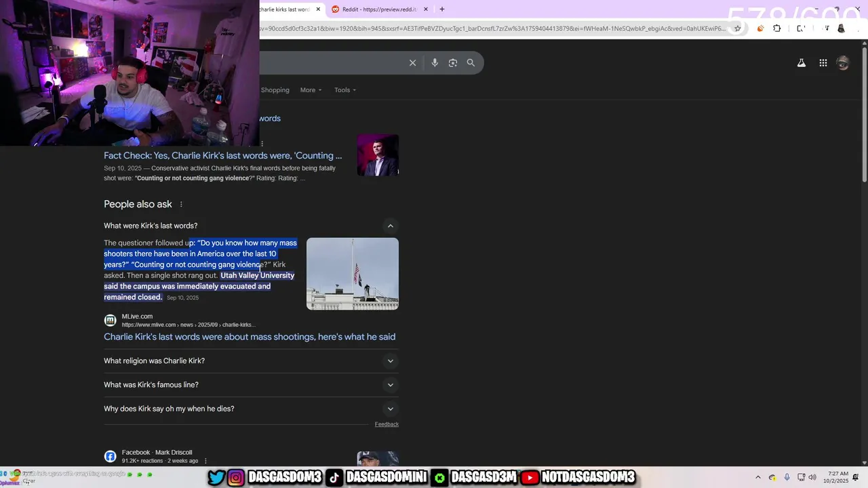Click the Fact Check result portrait thumbnail
The image size is (868, 488).
[378, 155]
